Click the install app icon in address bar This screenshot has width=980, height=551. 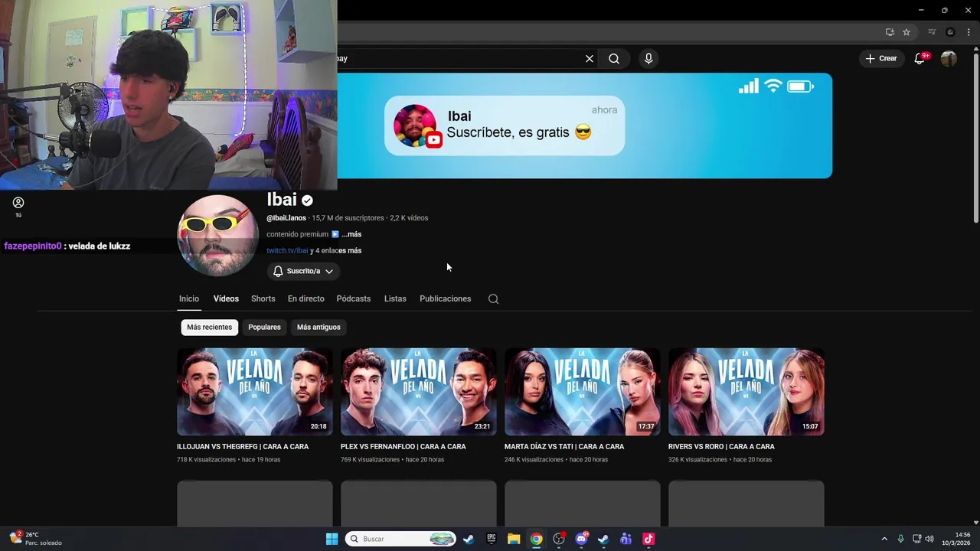(x=890, y=32)
